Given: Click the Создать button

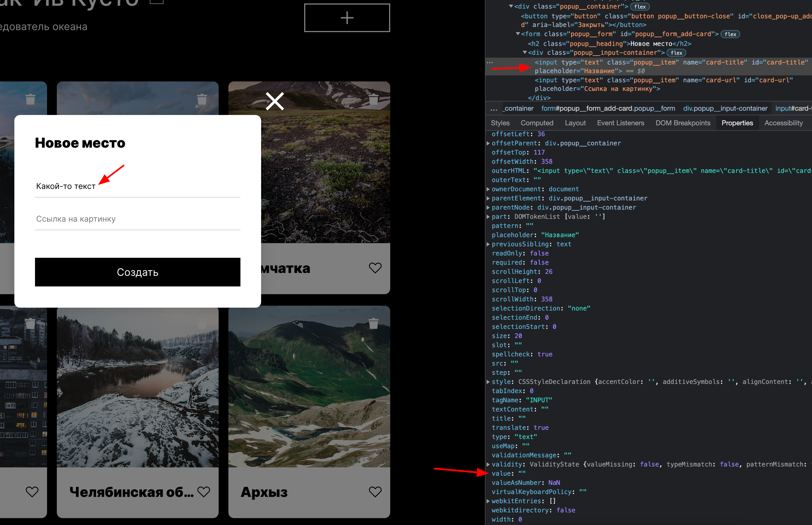Looking at the screenshot, I should click(137, 272).
